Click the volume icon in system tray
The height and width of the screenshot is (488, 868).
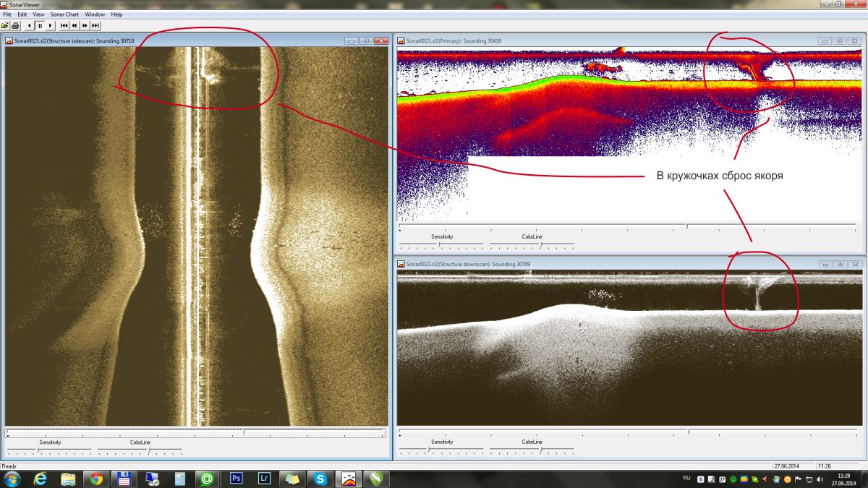pyautogui.click(x=820, y=479)
